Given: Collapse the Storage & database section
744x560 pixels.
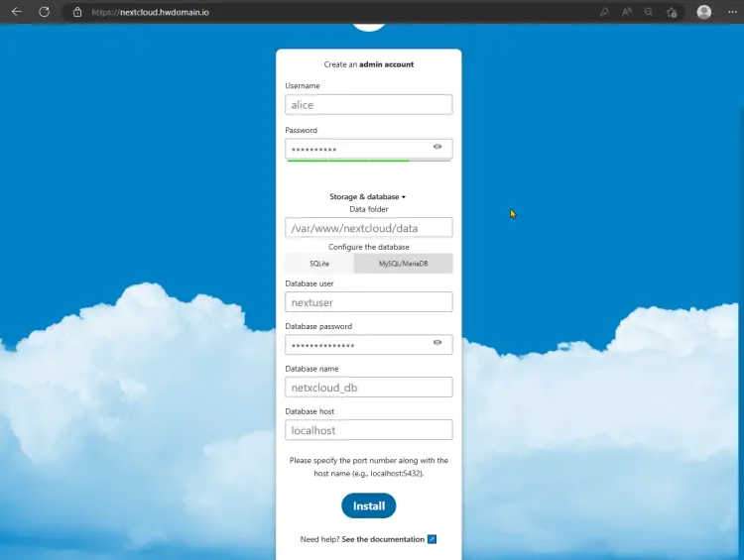Looking at the screenshot, I should [x=368, y=197].
